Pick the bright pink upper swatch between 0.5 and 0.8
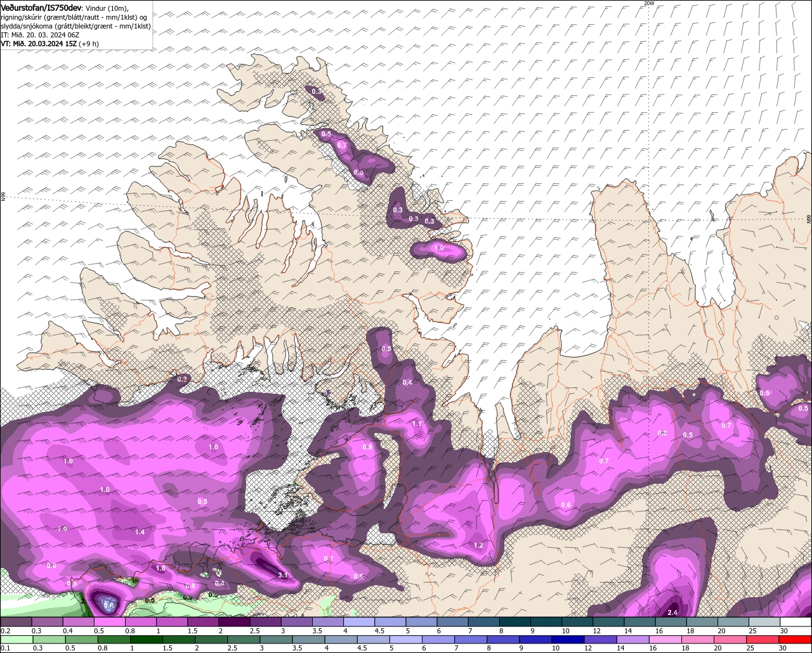Image resolution: width=812 pixels, height=653 pixels. click(109, 622)
